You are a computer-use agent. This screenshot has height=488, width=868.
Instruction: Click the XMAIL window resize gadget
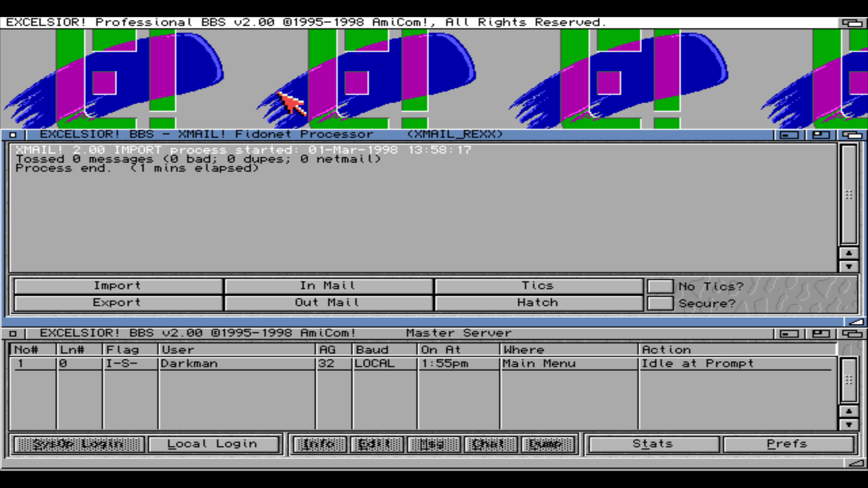point(855,322)
